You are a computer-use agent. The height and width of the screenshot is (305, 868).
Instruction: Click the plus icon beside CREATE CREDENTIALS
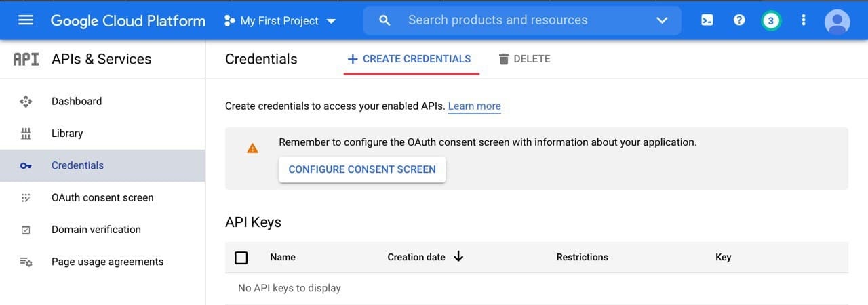point(352,59)
